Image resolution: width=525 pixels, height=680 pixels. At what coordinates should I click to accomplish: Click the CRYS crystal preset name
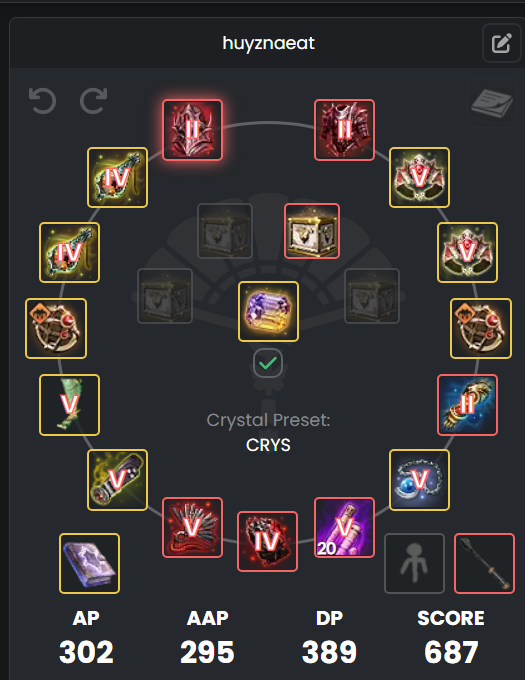point(268,445)
